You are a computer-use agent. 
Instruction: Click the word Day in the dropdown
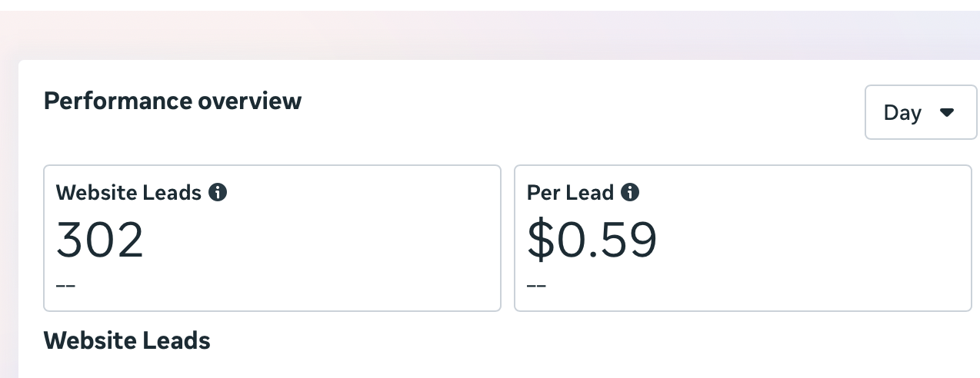click(902, 113)
